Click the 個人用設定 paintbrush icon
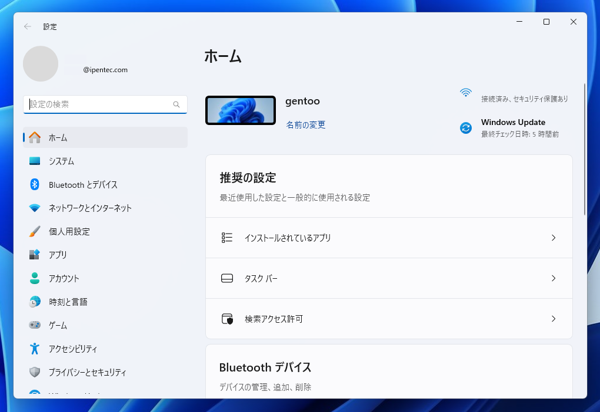This screenshot has height=412, width=600. [x=35, y=231]
